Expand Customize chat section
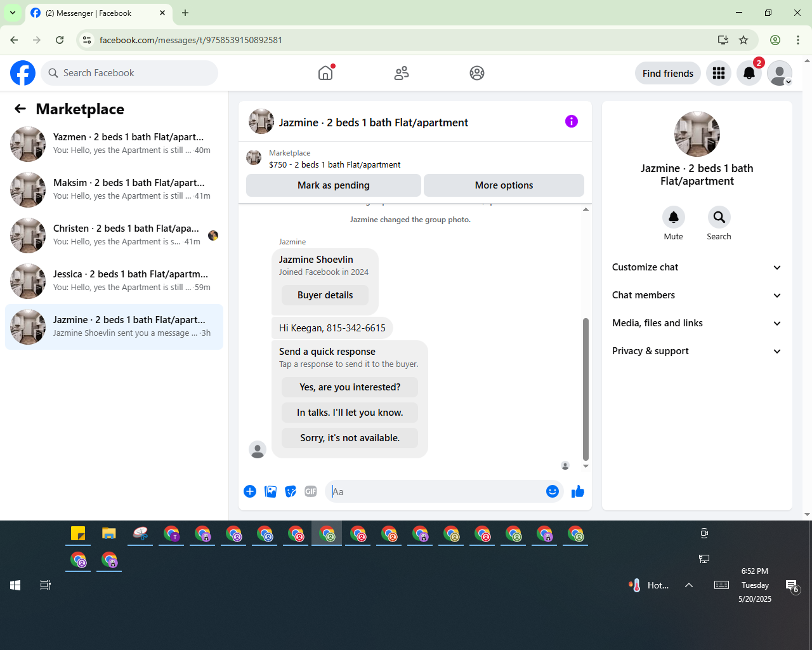This screenshot has width=812, height=650. 697,267
